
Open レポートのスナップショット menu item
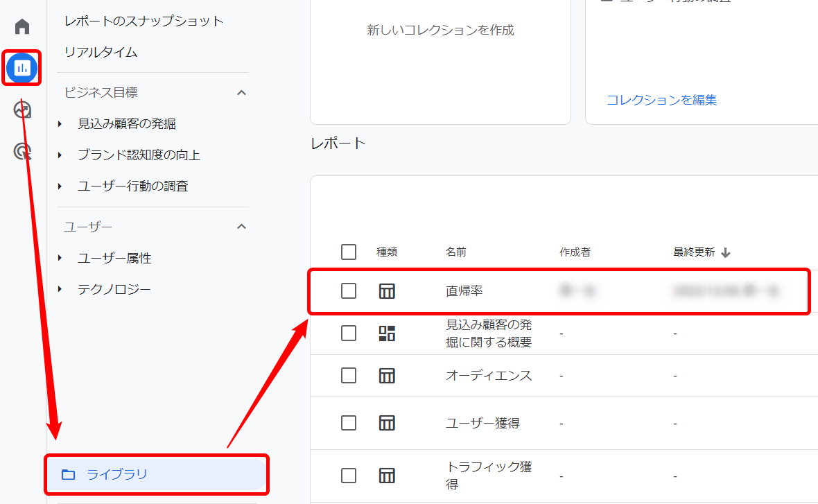click(x=143, y=21)
